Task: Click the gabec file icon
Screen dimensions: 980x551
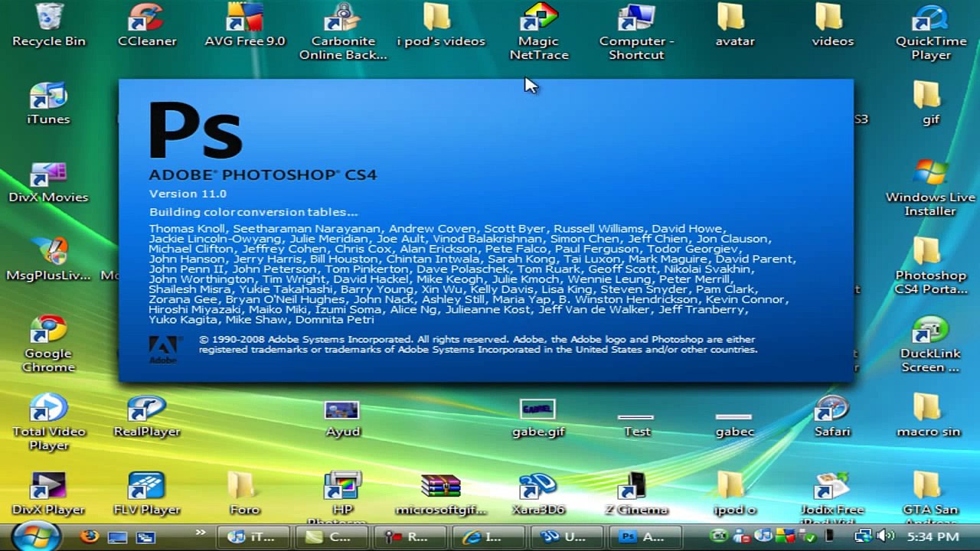Action: click(734, 425)
